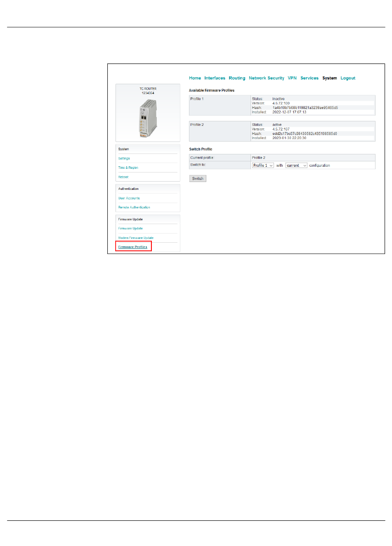The height and width of the screenshot is (546, 392).
Task: Click Profile 2 installed date 2023-01-30
Action: [x=289, y=138]
